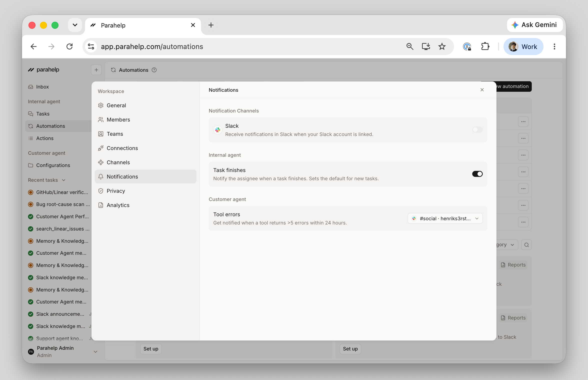
Task: Open the tab search dropdown in Chrome
Action: (75, 25)
